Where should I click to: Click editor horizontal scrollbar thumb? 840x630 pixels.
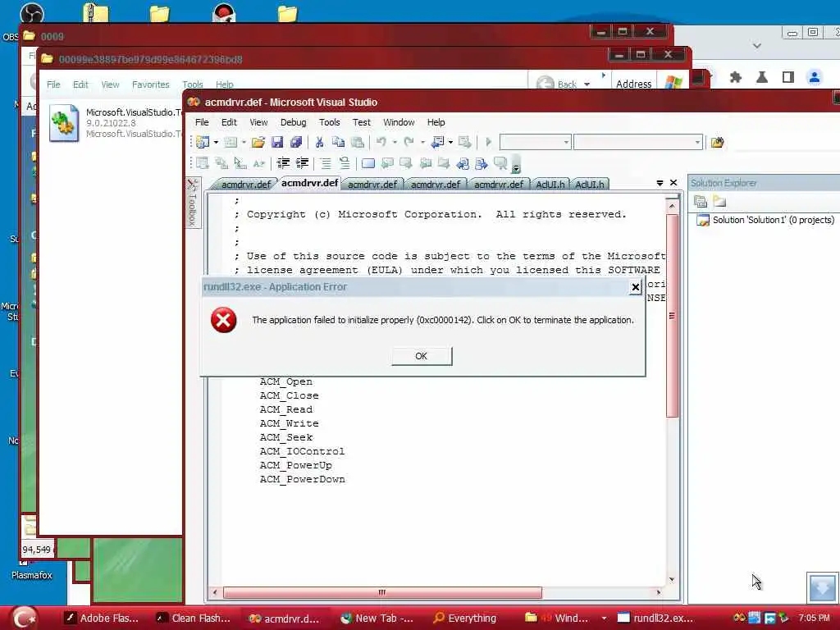382,592
